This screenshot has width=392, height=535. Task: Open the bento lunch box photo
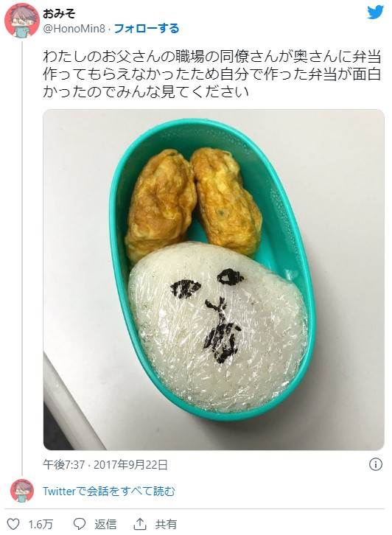point(214,280)
